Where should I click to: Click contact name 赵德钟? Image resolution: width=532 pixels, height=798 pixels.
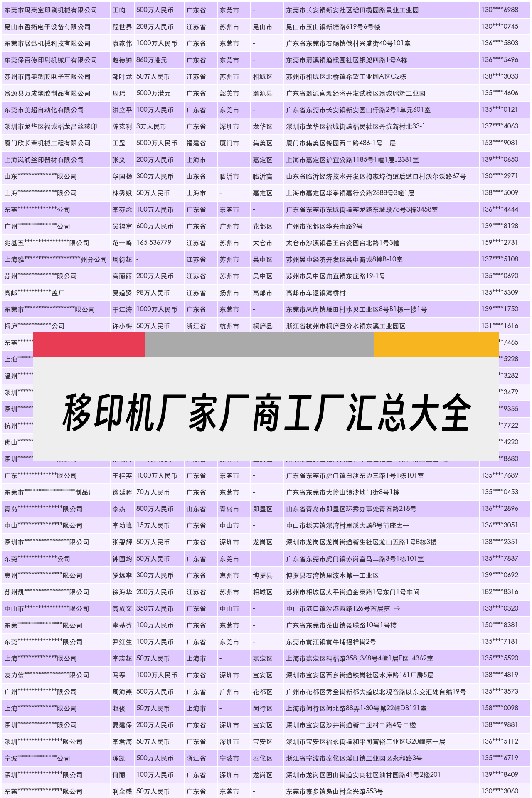pyautogui.click(x=122, y=60)
